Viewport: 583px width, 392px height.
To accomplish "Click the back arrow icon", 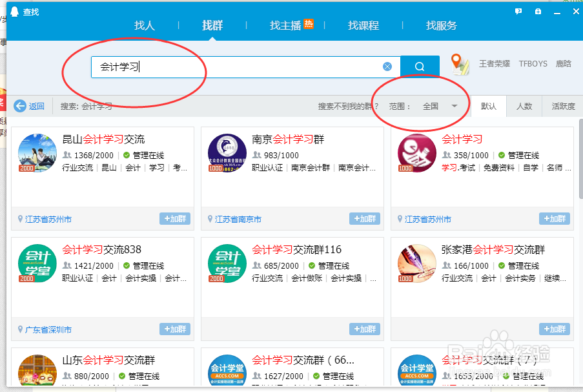I will tap(20, 106).
